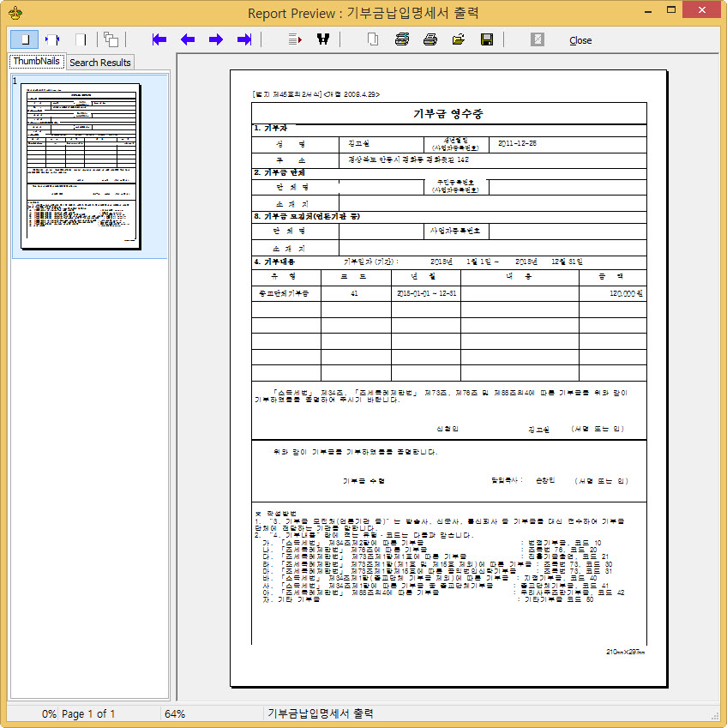The image size is (727, 728).
Task: Click the 기부금 영수증 title in the report
Action: [x=448, y=113]
